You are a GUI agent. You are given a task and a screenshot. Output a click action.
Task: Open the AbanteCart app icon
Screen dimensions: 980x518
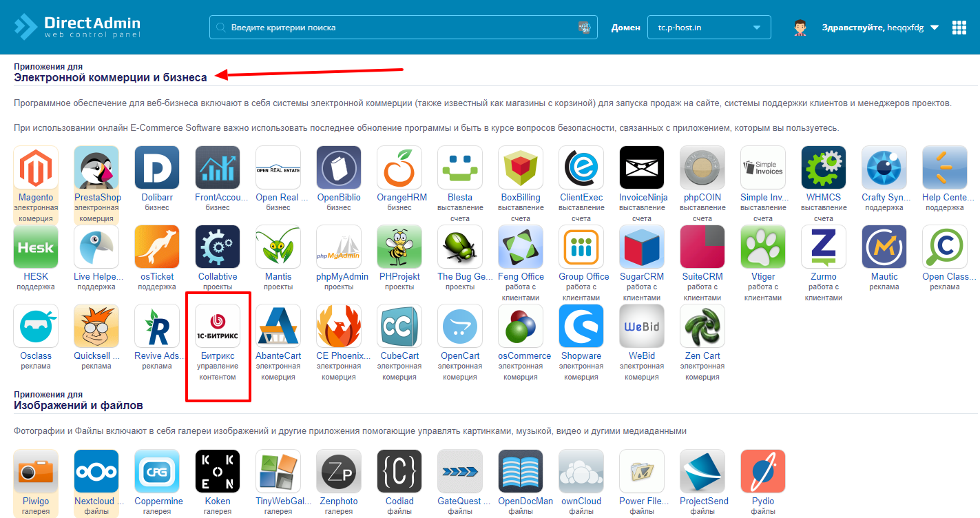tap(278, 327)
